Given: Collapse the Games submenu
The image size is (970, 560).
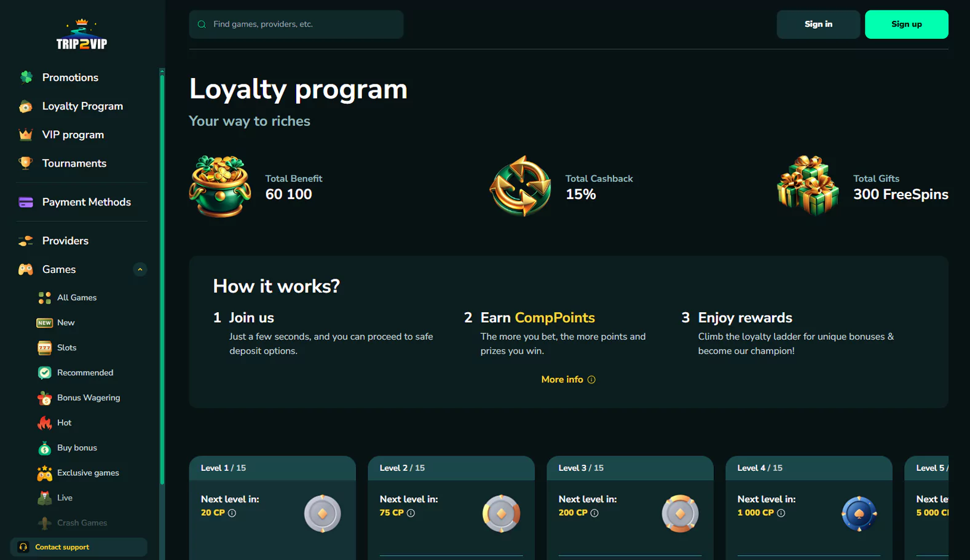Looking at the screenshot, I should [x=140, y=269].
